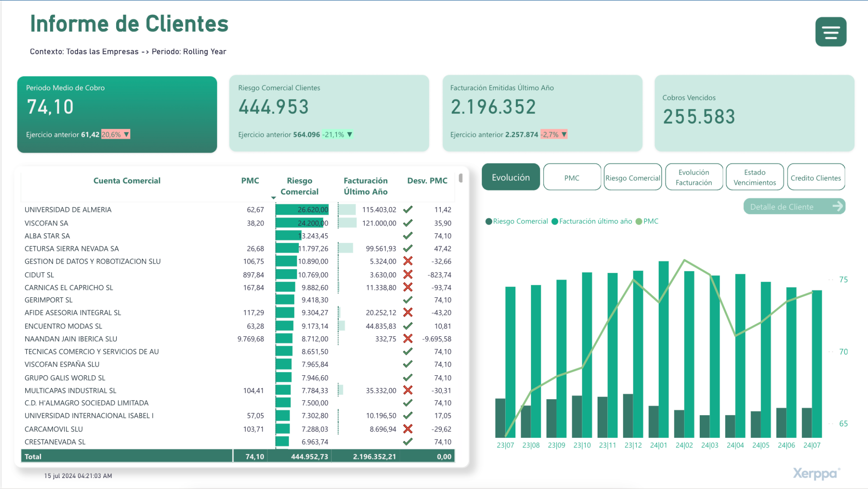Click the green check icon for UNIVERSIDAD DE ALMERIA
This screenshot has width=868, height=489.
[408, 209]
